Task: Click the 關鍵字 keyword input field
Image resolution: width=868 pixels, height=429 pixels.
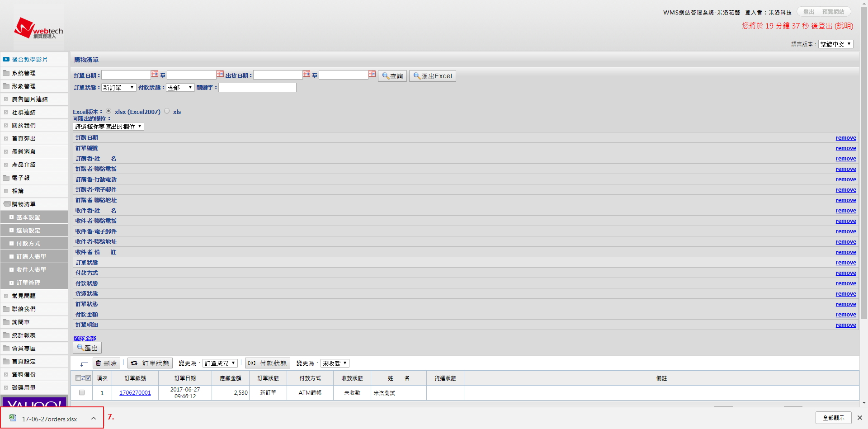Action: 257,88
